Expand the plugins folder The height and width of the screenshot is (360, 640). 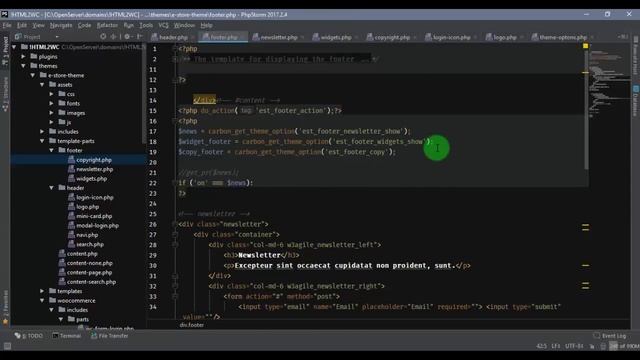tap(24, 57)
